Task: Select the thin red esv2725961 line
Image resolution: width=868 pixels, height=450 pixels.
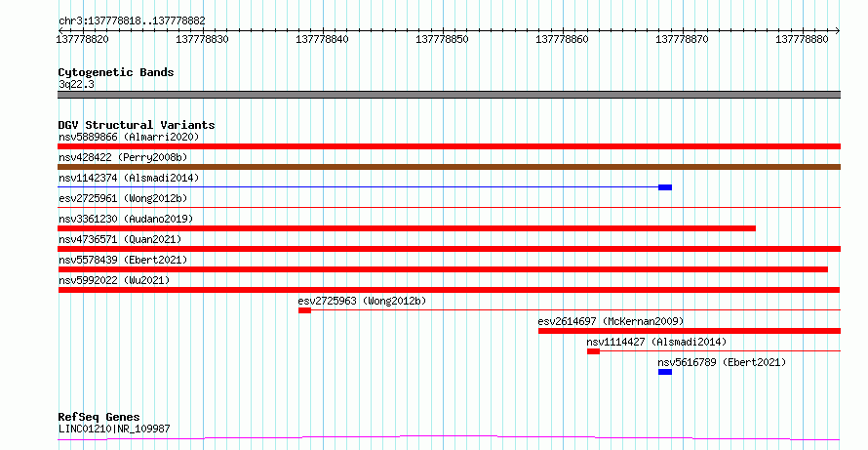Action: click(449, 207)
